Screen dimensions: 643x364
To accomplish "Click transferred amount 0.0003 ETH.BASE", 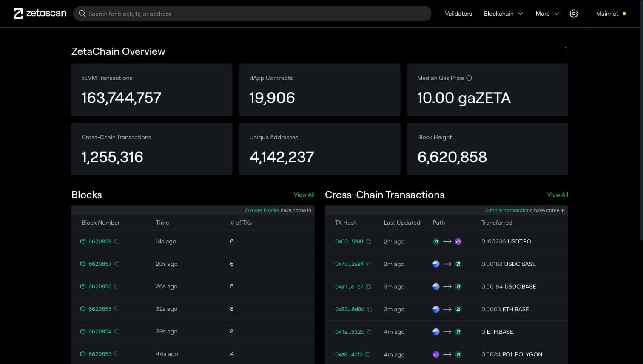I will (505, 309).
